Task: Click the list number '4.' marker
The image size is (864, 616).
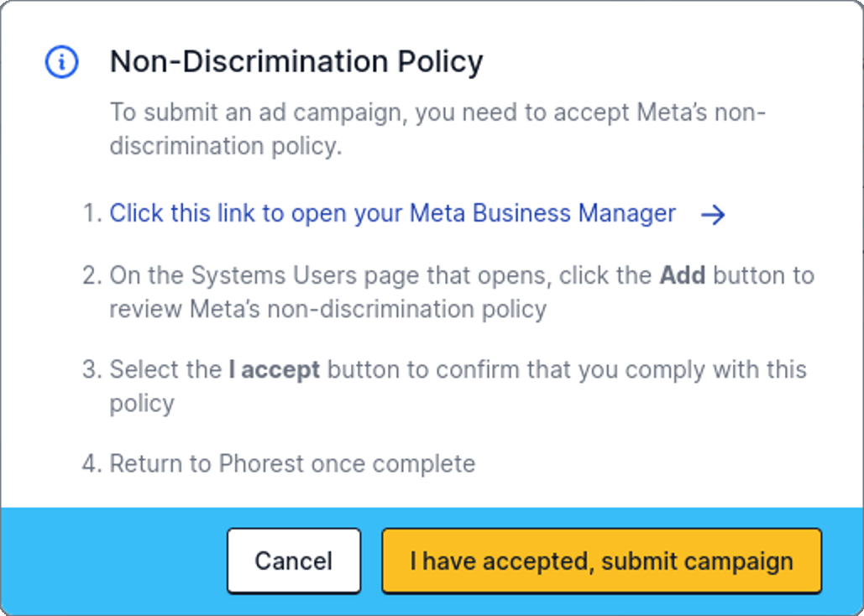Action: pyautogui.click(x=92, y=463)
